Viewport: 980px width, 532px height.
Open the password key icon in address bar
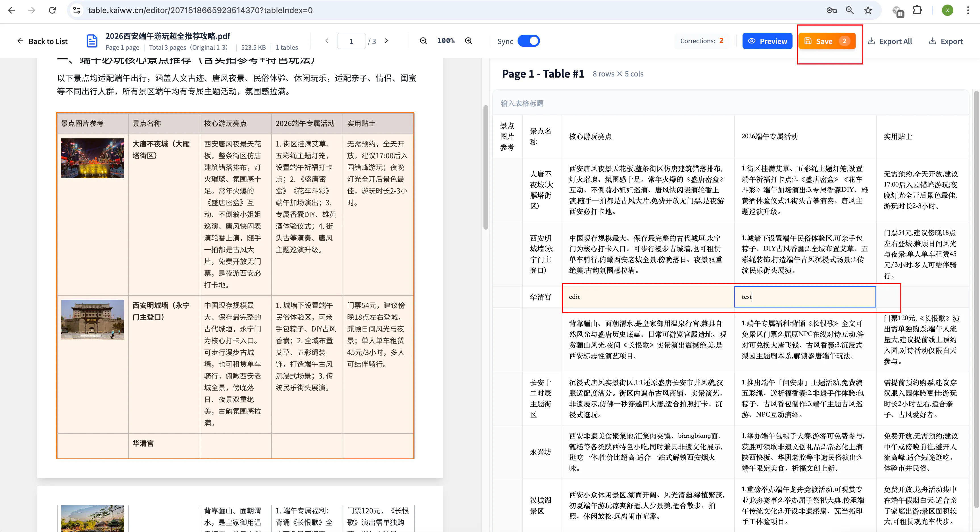click(831, 10)
